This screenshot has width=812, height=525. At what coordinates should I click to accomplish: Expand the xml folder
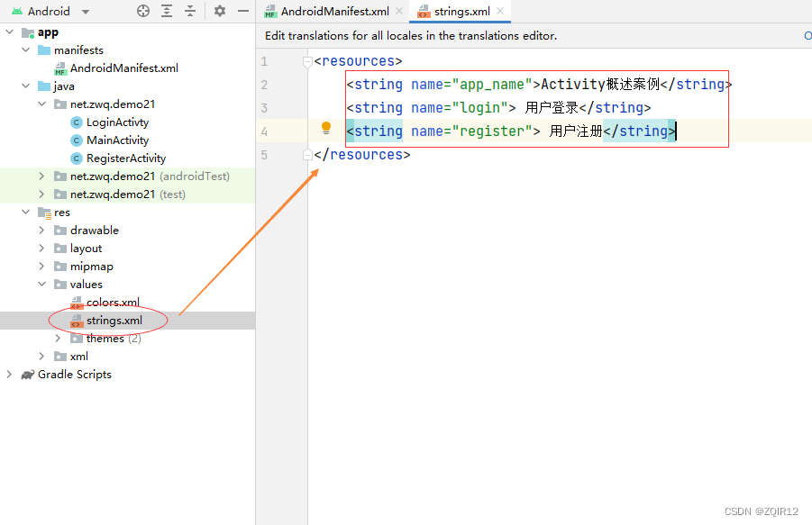(x=42, y=357)
